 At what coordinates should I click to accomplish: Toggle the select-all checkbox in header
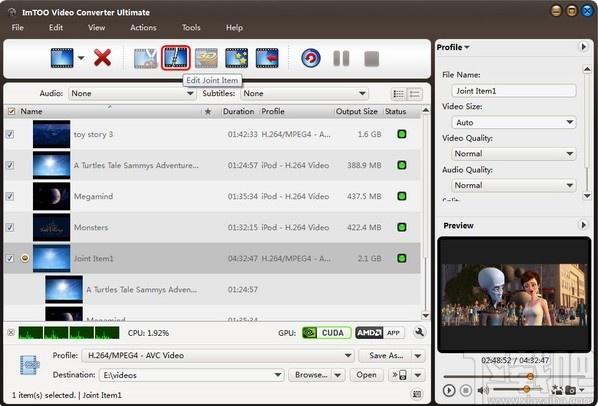click(11, 111)
